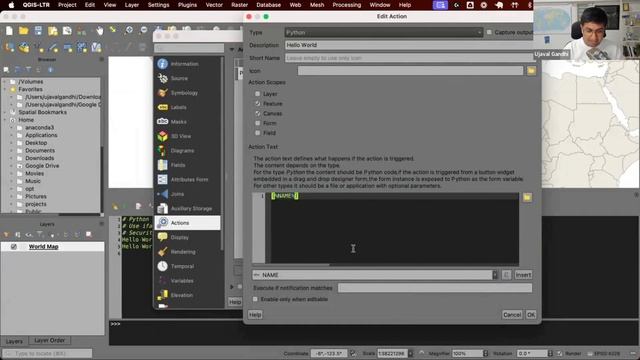Click New GeoPackage Layer icon
640x360 pixels.
click(x=24, y=47)
